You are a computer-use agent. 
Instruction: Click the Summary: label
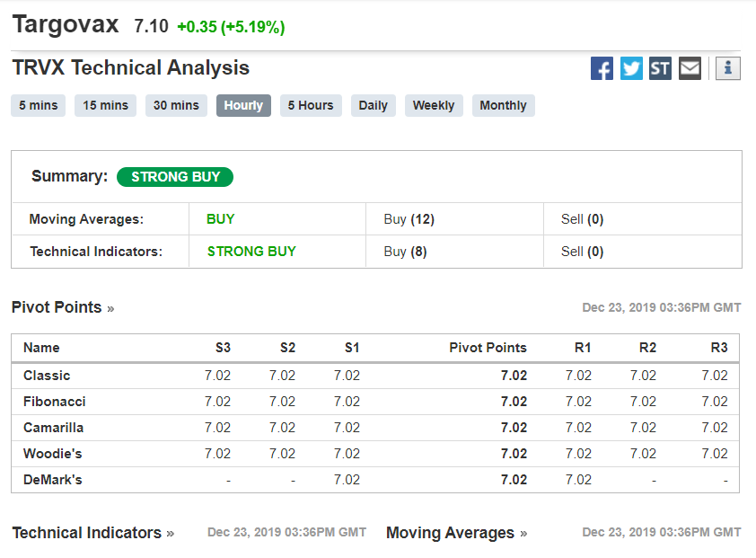70,176
